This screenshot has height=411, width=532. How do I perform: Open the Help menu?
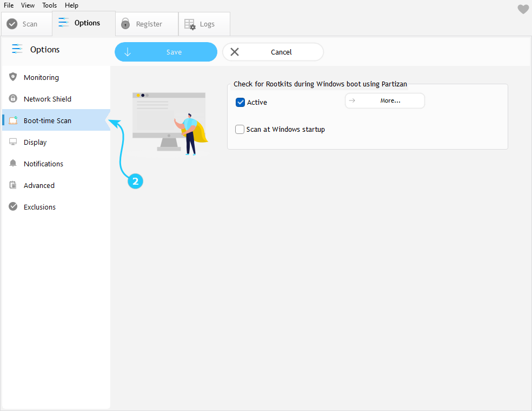click(71, 5)
